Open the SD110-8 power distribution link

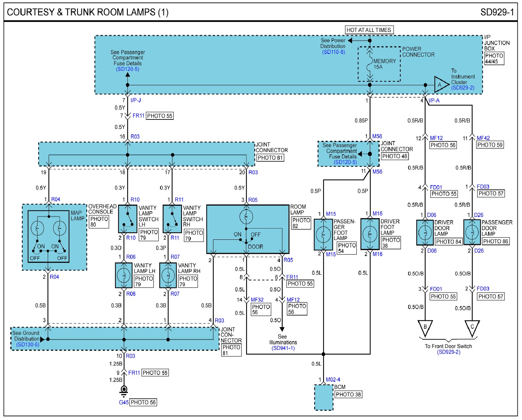coord(333,52)
